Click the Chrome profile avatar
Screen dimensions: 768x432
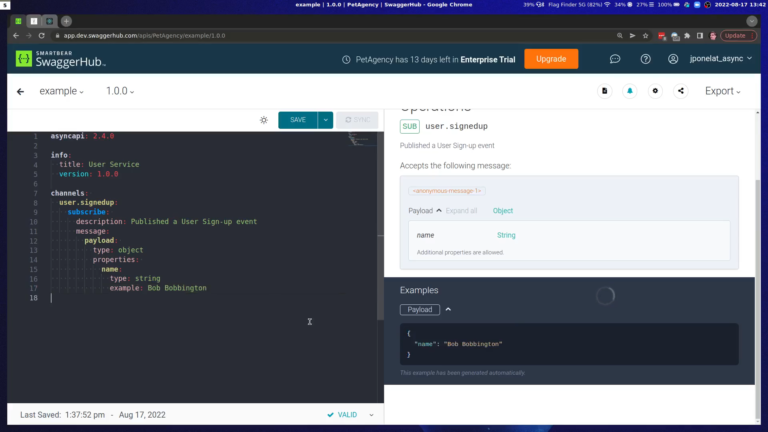[x=713, y=36]
